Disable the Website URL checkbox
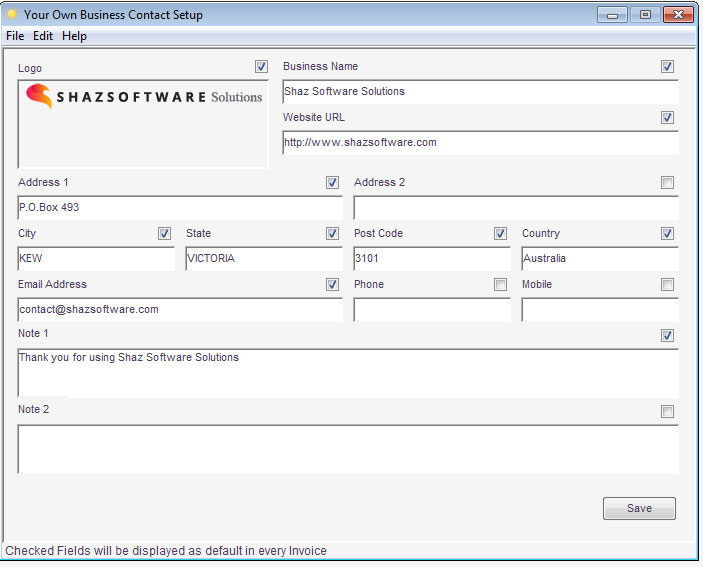Screen dimensions: 703x567 (x=667, y=118)
